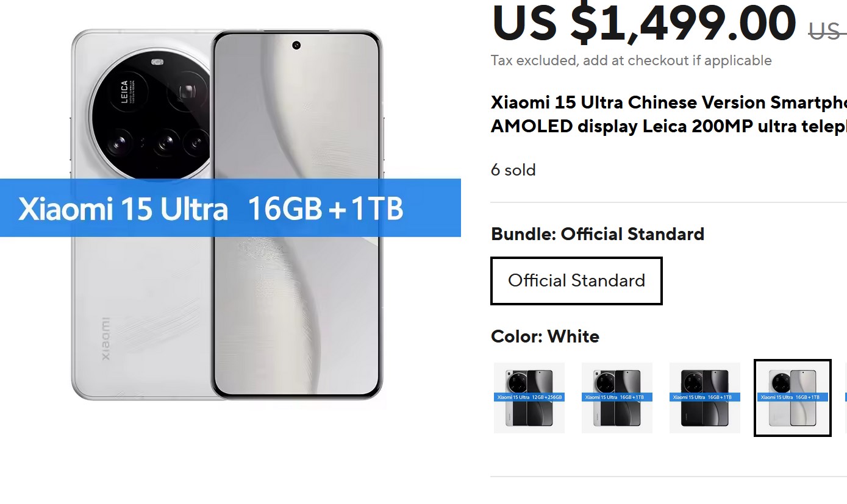Click the tax excluded notice text

click(631, 60)
